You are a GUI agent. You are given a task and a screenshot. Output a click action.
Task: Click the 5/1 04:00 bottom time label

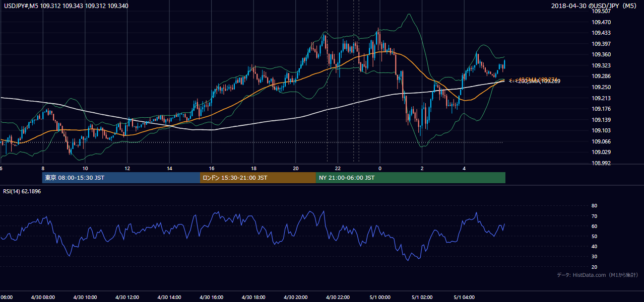[x=464, y=297]
